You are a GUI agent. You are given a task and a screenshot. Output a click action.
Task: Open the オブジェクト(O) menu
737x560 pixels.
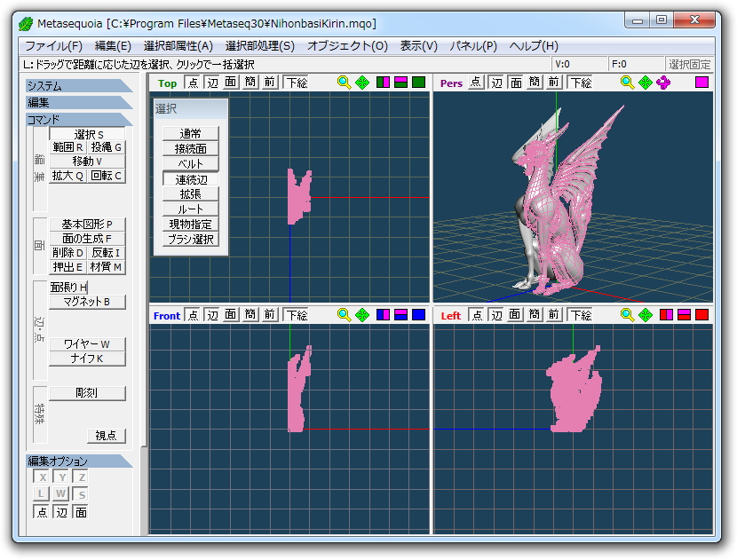[x=347, y=46]
